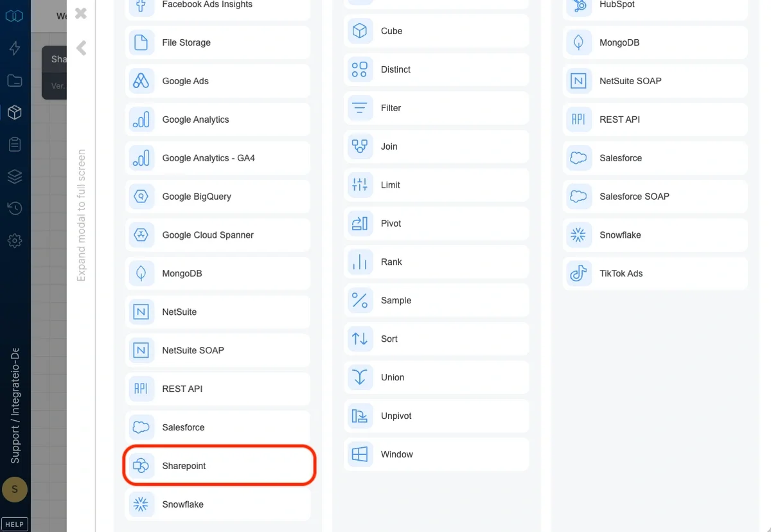
Task: Open the clipboard jobs icon in sidebar
Action: [x=15, y=145]
